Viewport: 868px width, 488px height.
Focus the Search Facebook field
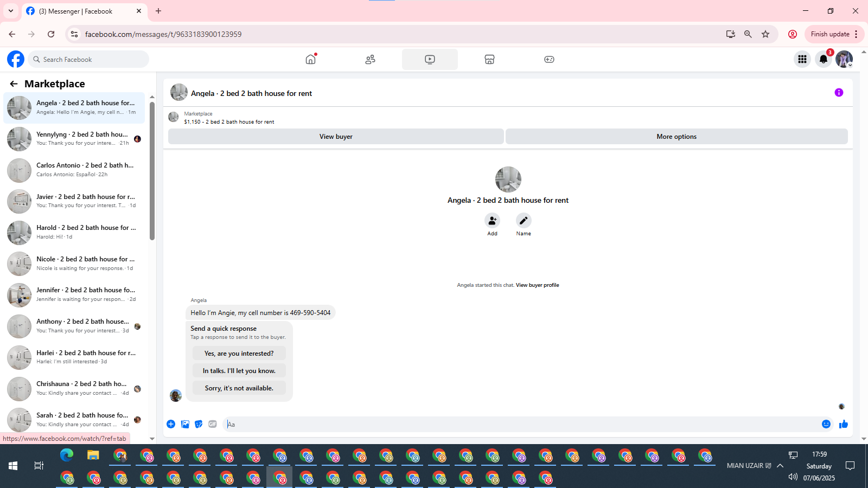(88, 59)
